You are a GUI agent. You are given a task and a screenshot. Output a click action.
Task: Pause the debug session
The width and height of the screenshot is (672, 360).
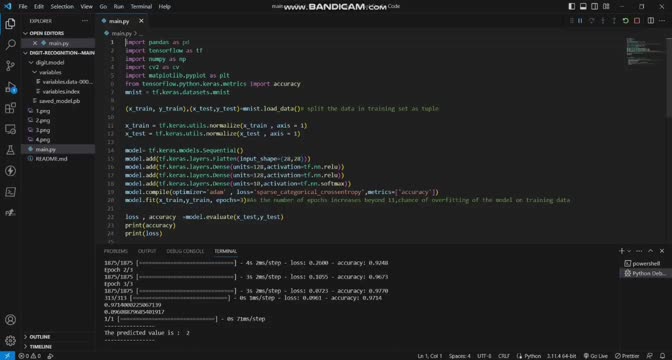[x=580, y=21]
